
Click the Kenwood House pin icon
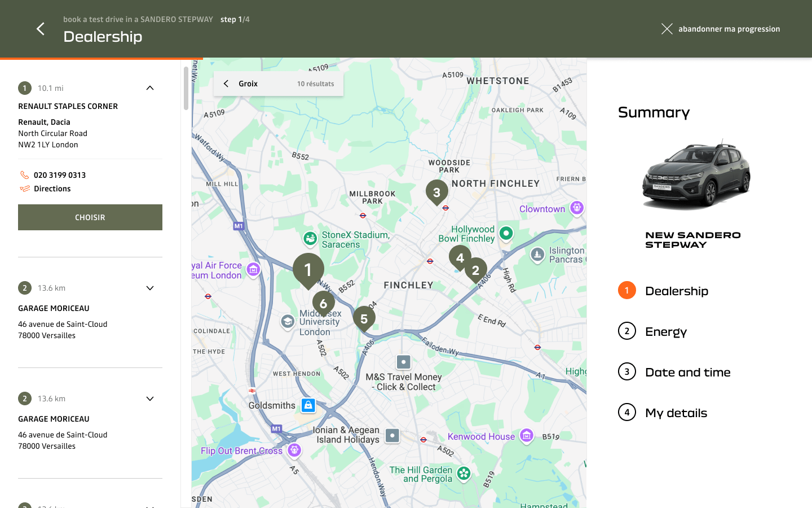click(527, 436)
